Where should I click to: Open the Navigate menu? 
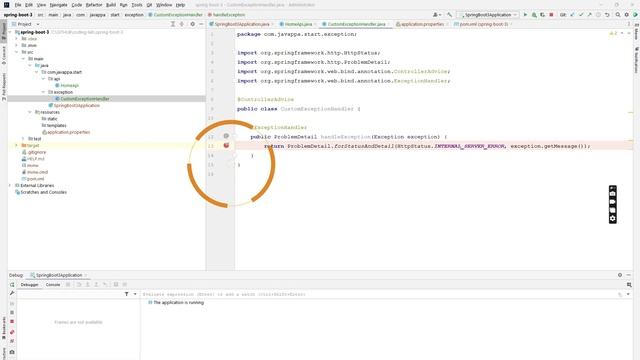58,5
